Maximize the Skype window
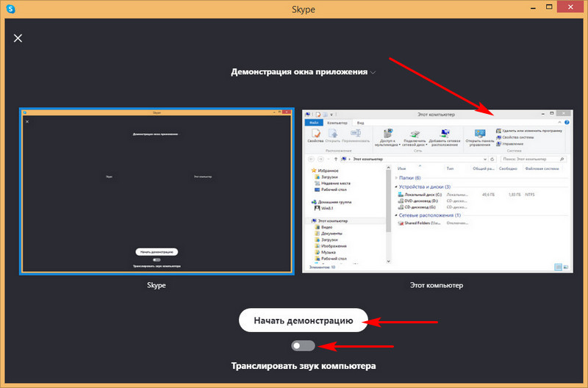Image resolution: width=588 pixels, height=388 pixels. [549, 7]
